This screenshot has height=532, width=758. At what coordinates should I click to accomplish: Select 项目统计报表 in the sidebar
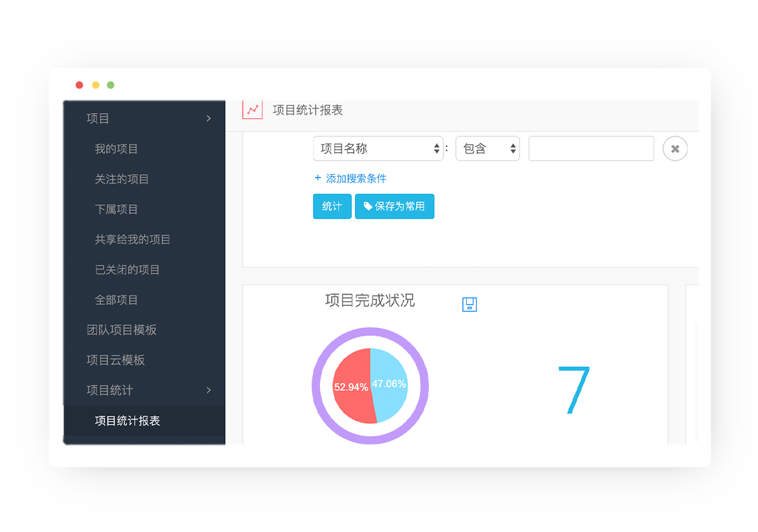click(x=127, y=421)
